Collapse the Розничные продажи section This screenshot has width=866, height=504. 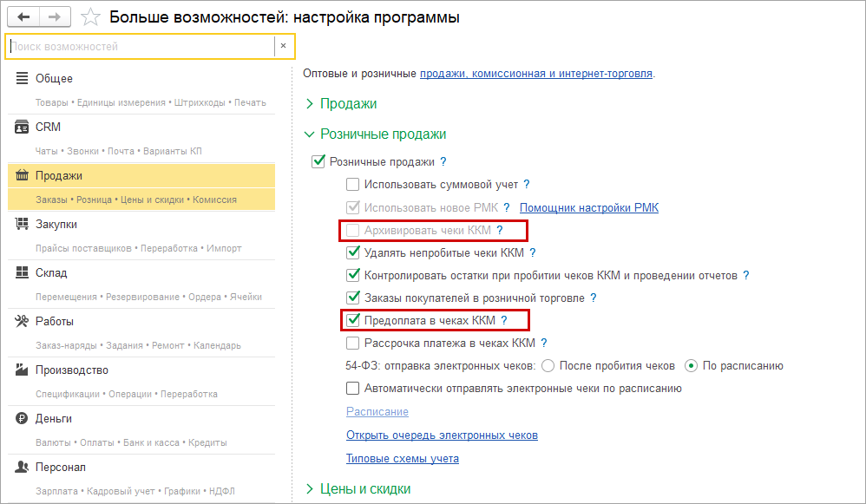click(312, 134)
